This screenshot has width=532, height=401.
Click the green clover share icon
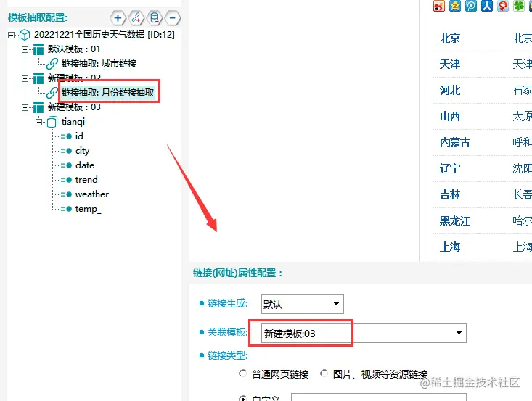pos(519,6)
